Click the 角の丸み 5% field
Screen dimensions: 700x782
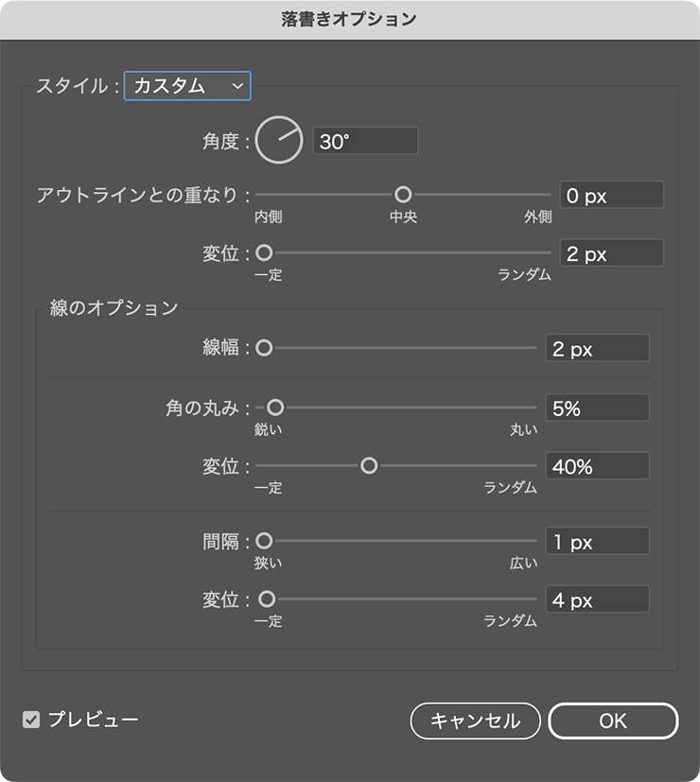597,408
